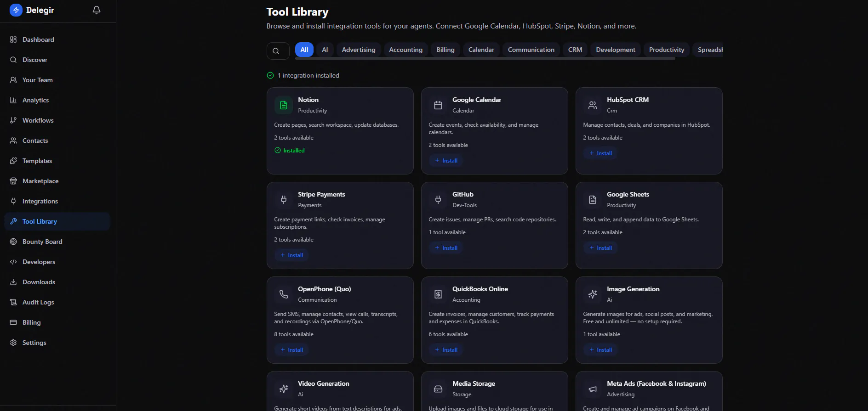This screenshot has width=868, height=411.
Task: Install the Google Sheets integration
Action: 600,248
